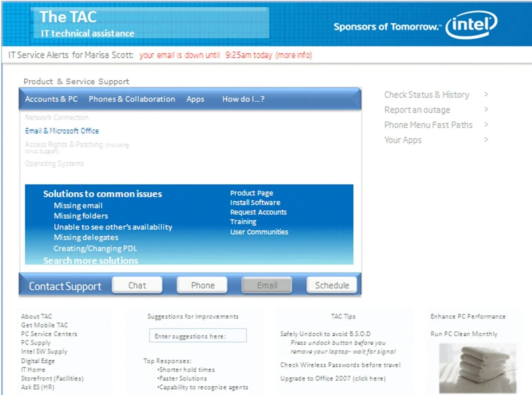Go to the IT Home link
Image resolution: width=532 pixels, height=395 pixels.
click(x=33, y=370)
